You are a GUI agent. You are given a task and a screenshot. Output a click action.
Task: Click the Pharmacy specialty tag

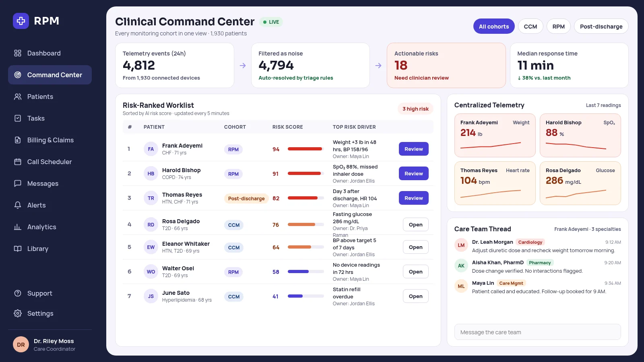(540, 263)
